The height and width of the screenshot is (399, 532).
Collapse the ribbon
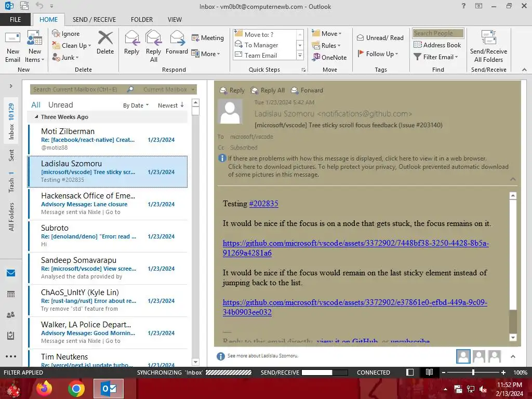524,70
